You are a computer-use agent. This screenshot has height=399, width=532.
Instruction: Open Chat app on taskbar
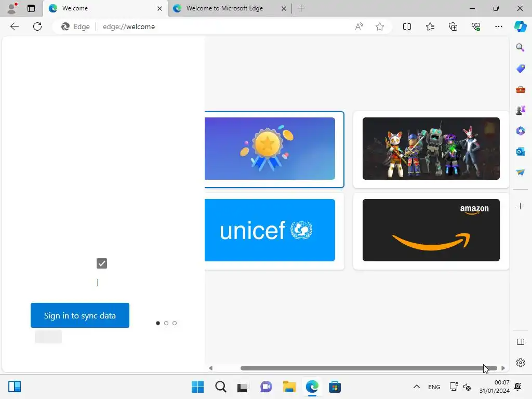[x=266, y=387]
